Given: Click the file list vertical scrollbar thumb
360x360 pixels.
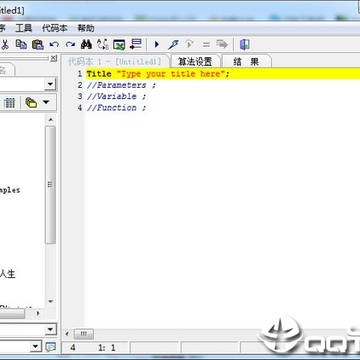Looking at the screenshot, I should pyautogui.click(x=51, y=185).
